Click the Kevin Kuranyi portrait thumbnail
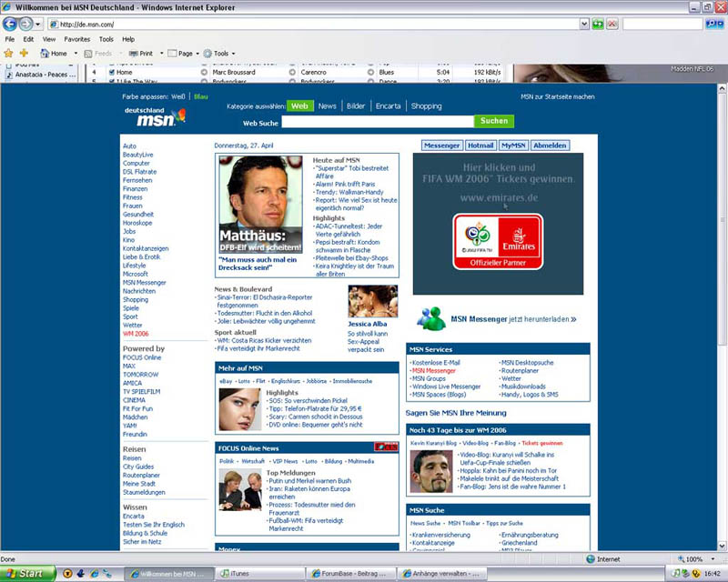The width and height of the screenshot is (728, 582). point(431,472)
